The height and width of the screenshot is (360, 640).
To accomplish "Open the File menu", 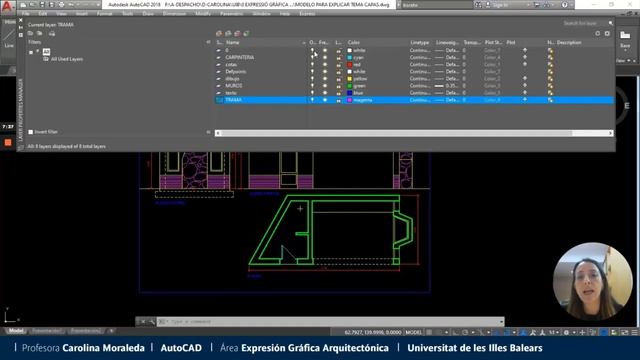I will point(25,13).
